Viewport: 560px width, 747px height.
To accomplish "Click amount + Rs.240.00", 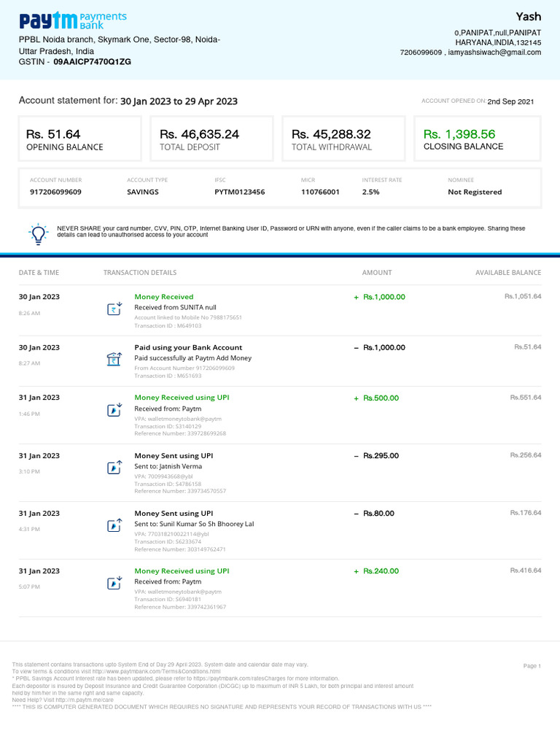I will [x=376, y=571].
